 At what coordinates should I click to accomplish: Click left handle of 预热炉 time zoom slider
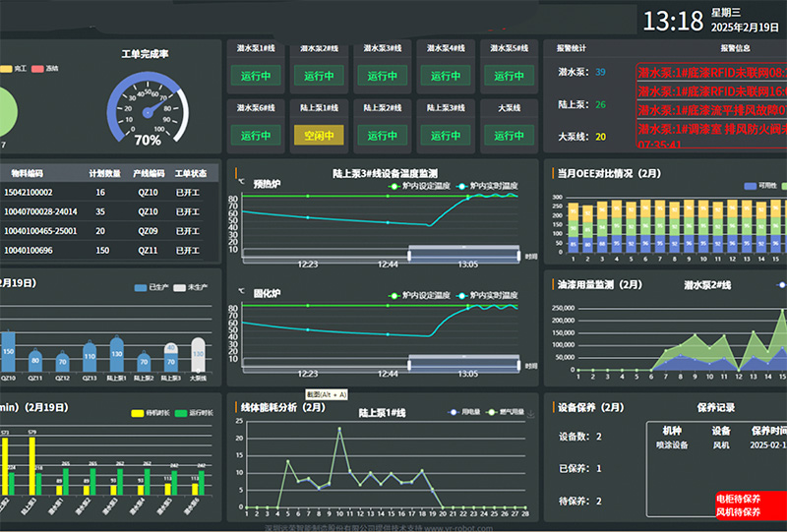409,256
